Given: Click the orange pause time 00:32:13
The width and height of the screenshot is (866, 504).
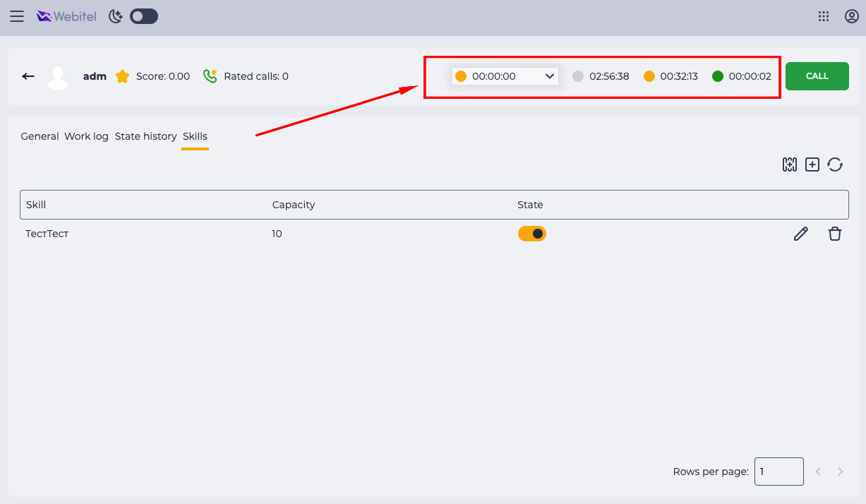Looking at the screenshot, I should 679,76.
